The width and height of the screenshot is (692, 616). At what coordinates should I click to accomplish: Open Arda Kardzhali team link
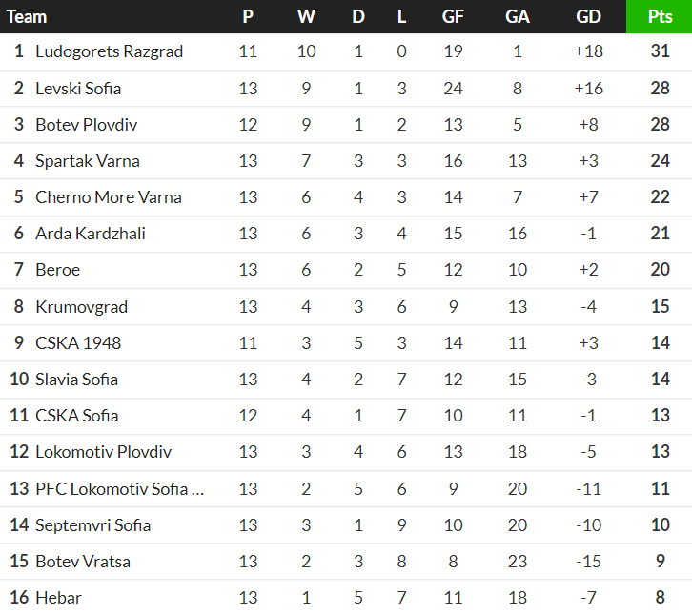[x=91, y=234]
